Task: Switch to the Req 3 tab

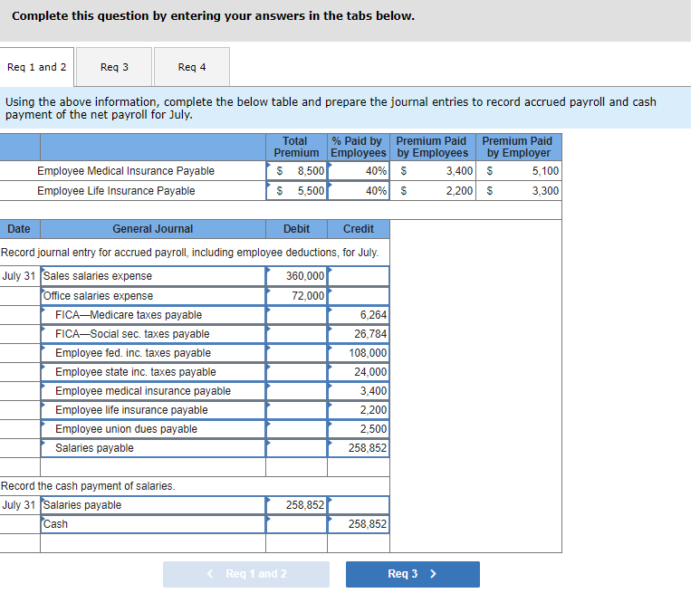Action: 114,67
